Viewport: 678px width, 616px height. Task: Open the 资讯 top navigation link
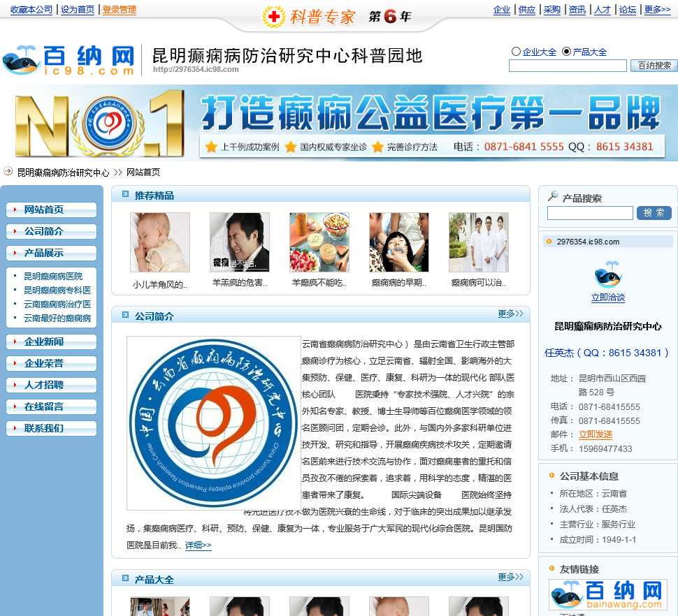point(577,10)
